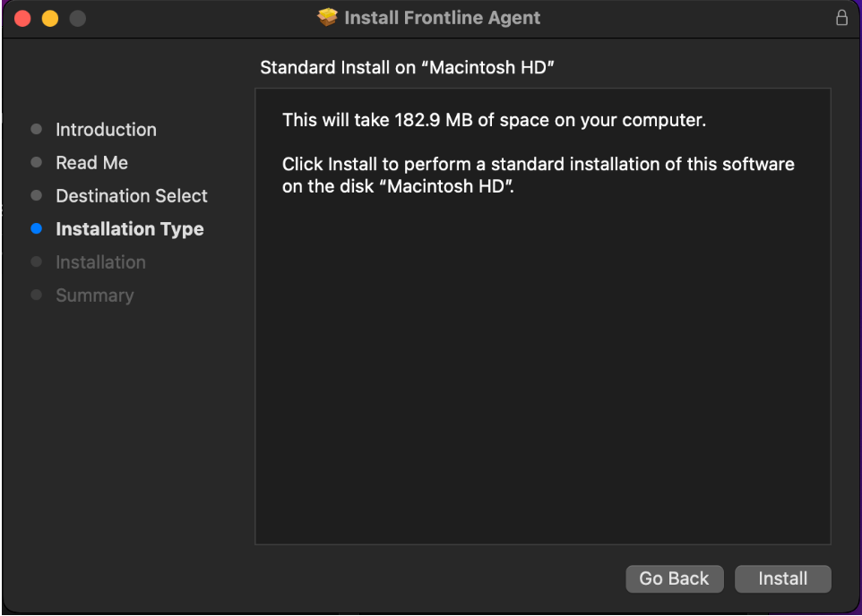This screenshot has height=616, width=862.
Task: Select the Introduction step in sidebar
Action: pyautogui.click(x=106, y=130)
